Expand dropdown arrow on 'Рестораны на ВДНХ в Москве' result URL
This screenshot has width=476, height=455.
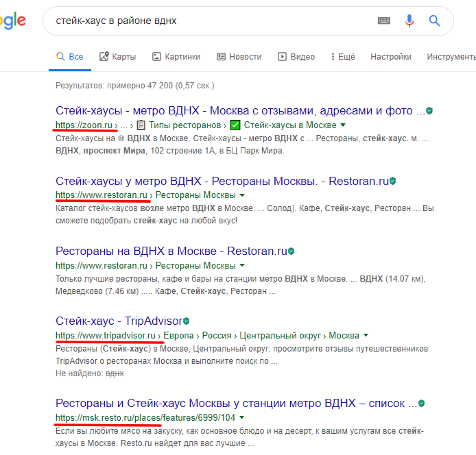click(242, 265)
